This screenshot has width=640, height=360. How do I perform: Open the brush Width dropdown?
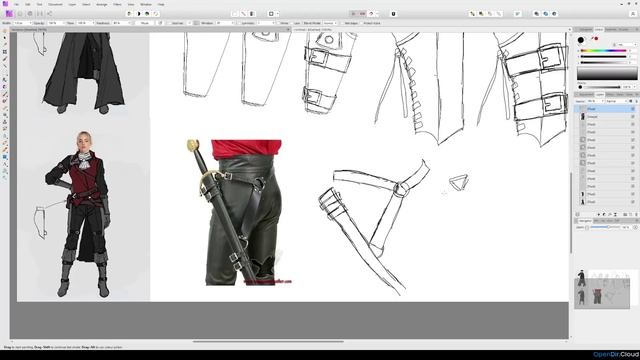(30, 23)
